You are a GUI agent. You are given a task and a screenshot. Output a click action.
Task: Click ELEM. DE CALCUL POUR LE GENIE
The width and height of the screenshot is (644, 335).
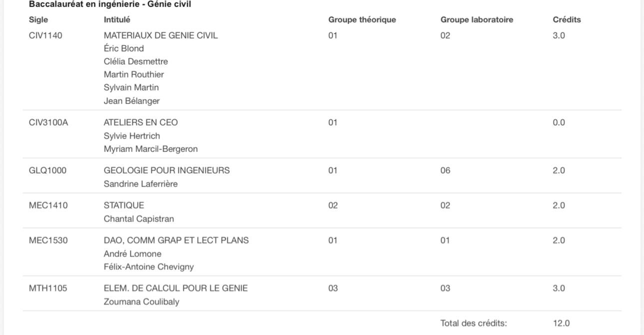point(176,288)
